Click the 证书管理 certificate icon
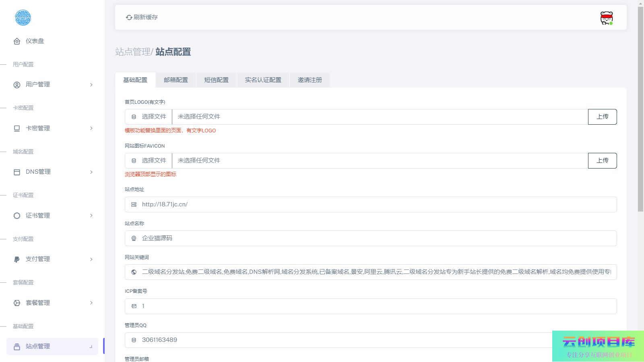 point(17,216)
